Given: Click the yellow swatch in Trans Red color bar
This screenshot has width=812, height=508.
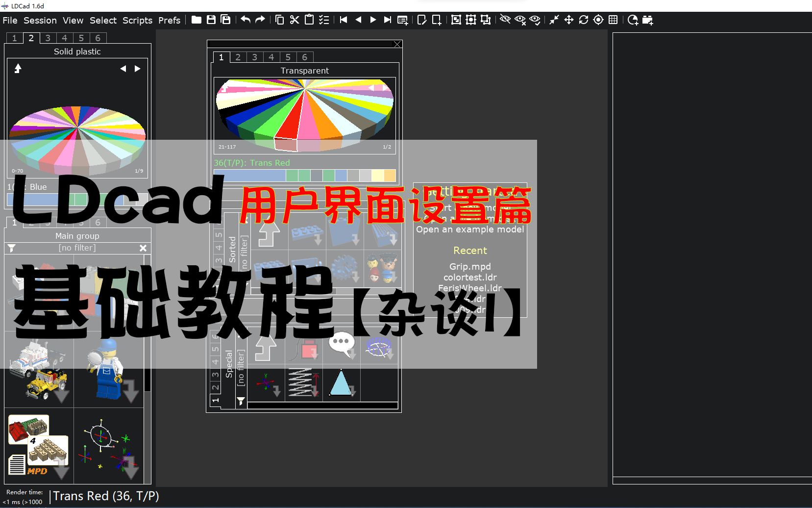Looking at the screenshot, I should (377, 176).
